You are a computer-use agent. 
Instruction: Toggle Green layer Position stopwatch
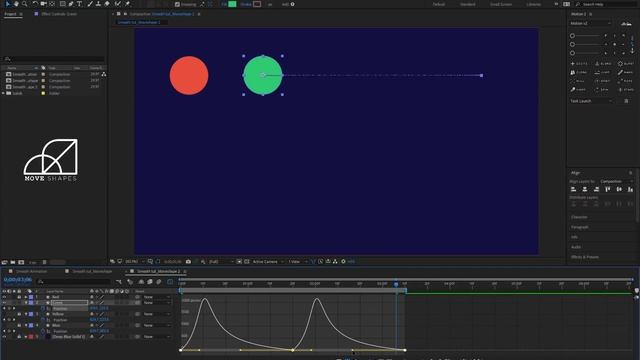click(43, 309)
